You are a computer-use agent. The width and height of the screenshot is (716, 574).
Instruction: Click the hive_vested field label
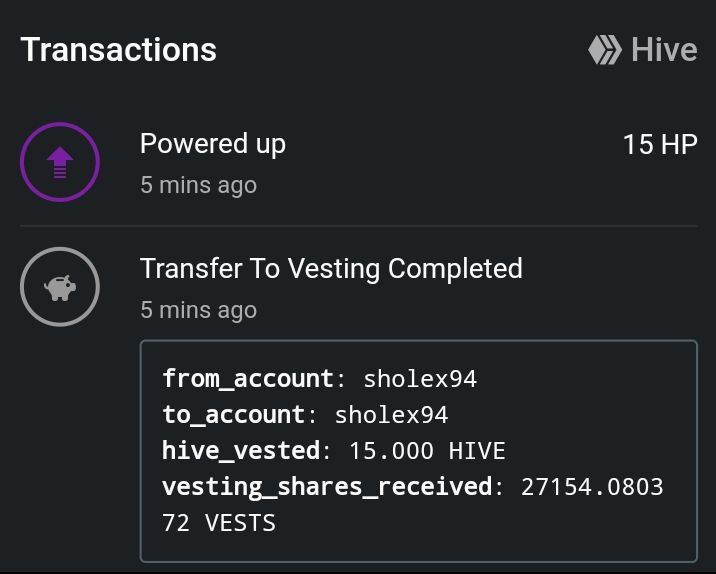pos(242,451)
